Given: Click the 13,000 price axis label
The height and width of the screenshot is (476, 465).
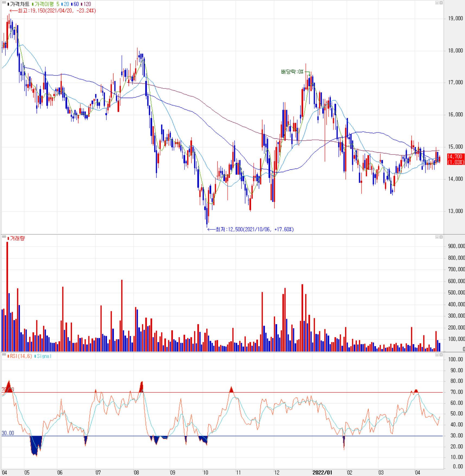Looking at the screenshot, I should (x=456, y=211).
